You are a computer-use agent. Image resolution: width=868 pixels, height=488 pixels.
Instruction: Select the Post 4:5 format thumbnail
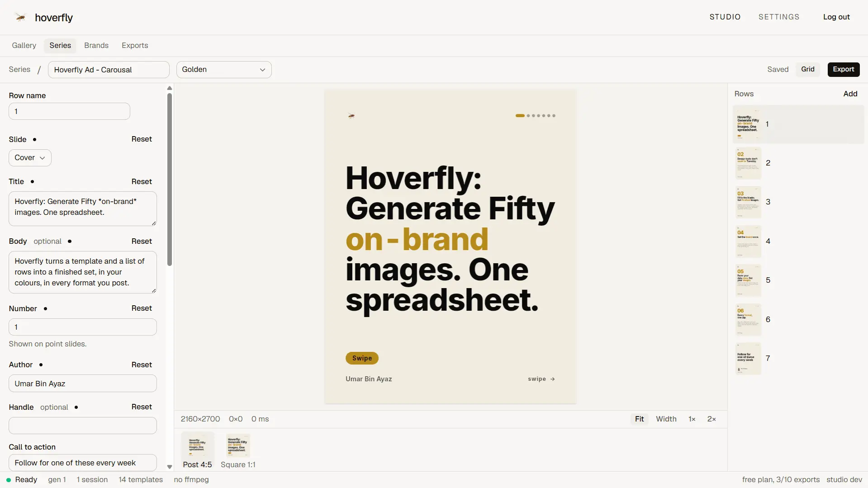pos(197,450)
